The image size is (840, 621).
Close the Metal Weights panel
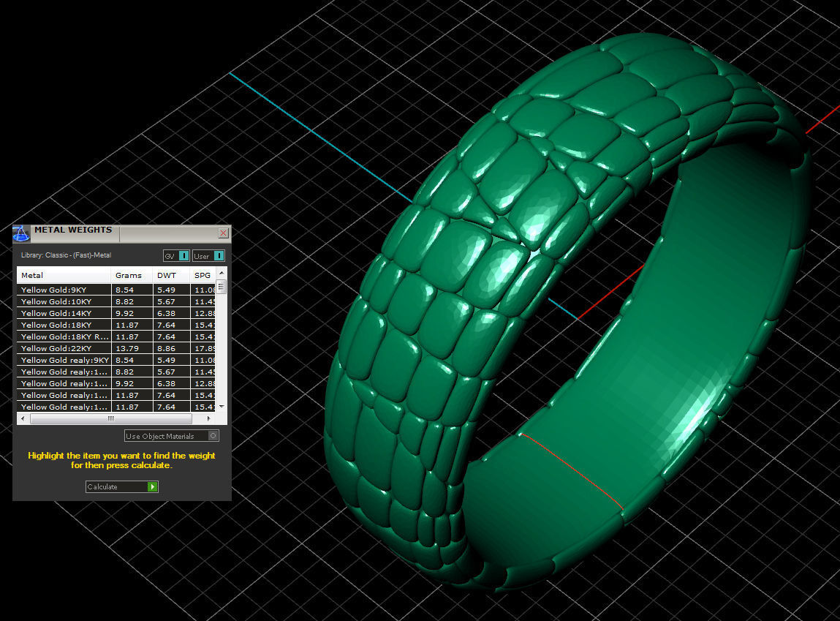coord(224,233)
